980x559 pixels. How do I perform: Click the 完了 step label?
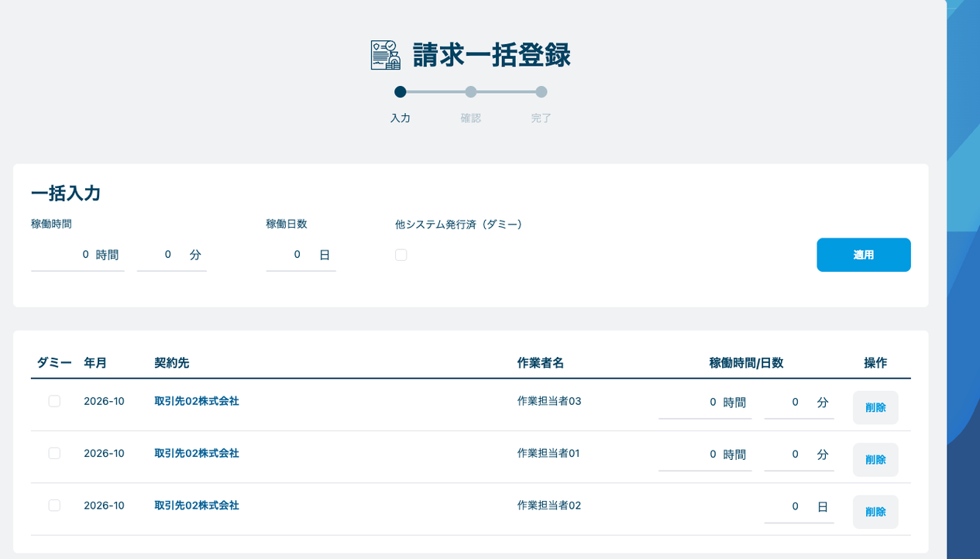click(542, 118)
